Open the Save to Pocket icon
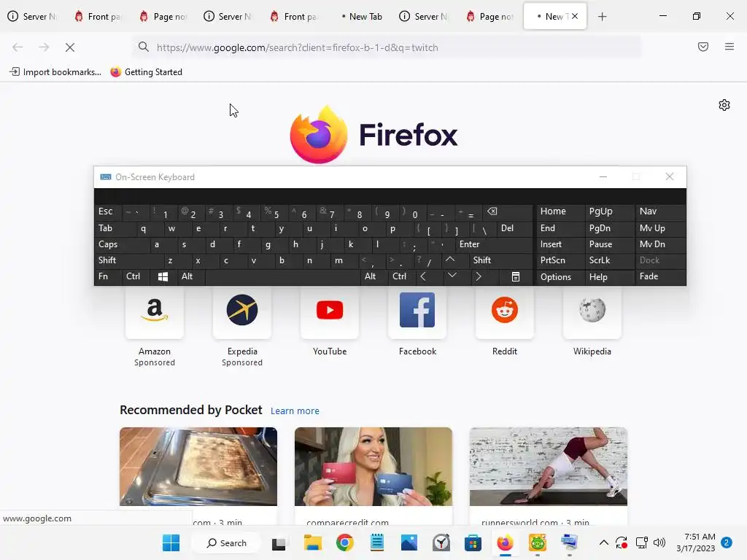747x560 pixels. pos(703,47)
